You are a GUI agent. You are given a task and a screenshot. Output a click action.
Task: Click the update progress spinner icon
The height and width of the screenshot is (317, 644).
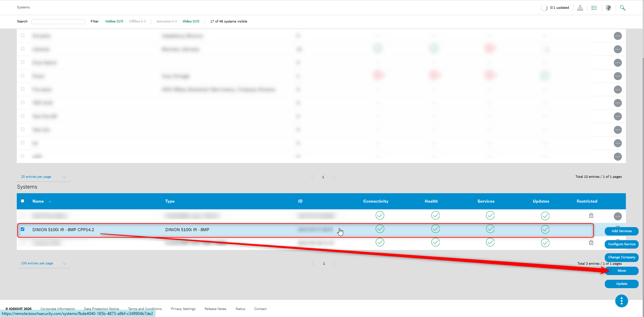544,8
